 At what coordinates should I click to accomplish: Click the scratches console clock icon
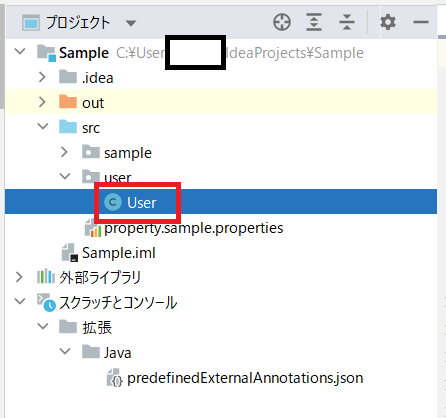46,302
